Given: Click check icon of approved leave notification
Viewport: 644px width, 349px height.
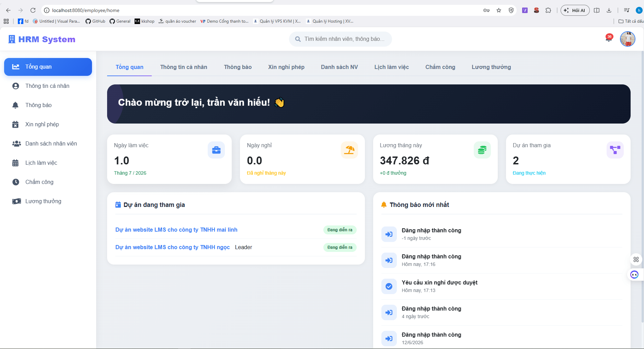Looking at the screenshot, I should pos(389,286).
